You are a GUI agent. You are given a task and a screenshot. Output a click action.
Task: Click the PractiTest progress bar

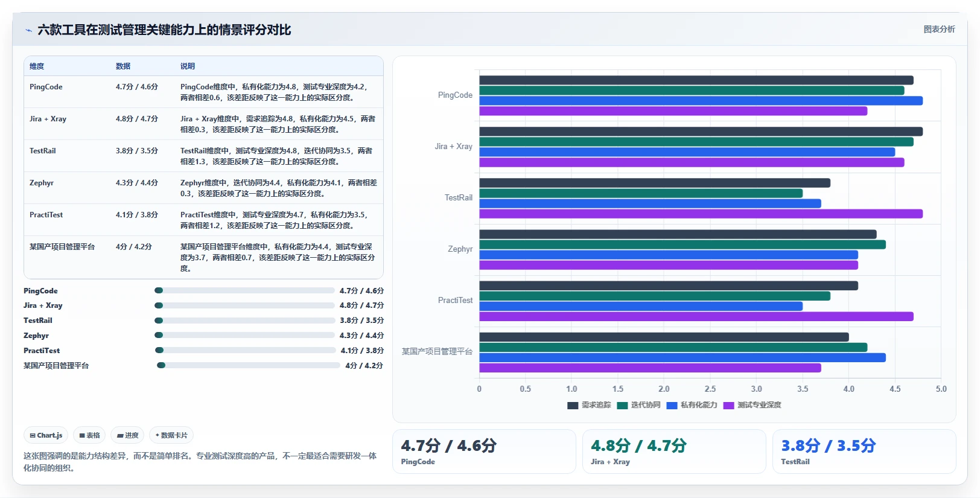coord(245,350)
